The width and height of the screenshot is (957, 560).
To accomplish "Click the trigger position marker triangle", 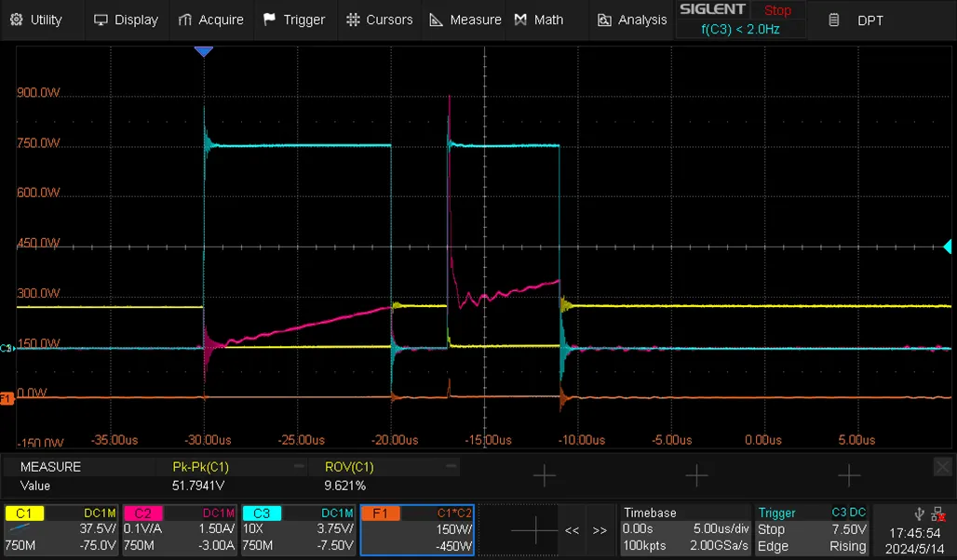I will pyautogui.click(x=203, y=51).
